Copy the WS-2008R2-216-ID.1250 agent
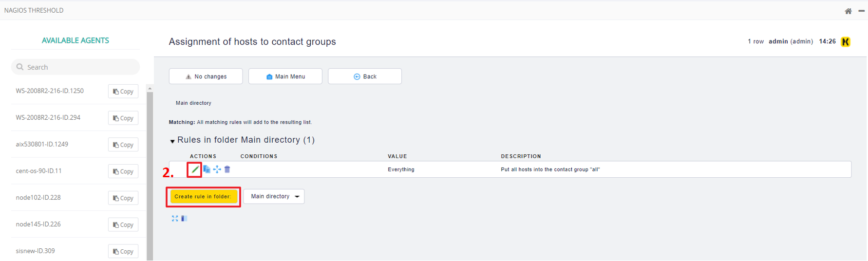The height and width of the screenshot is (261, 868). coord(123,92)
